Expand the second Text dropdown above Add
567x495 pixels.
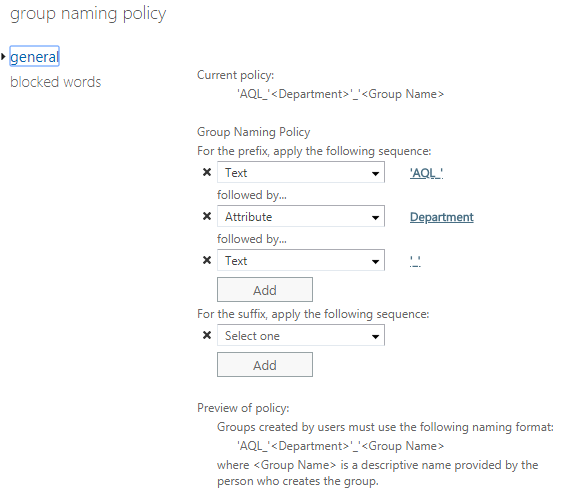tap(301, 260)
